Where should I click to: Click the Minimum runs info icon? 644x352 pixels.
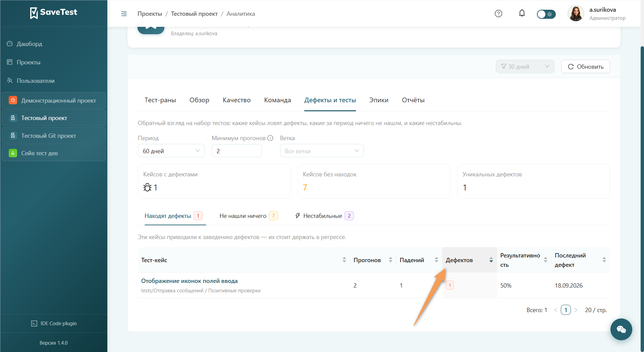pyautogui.click(x=270, y=138)
